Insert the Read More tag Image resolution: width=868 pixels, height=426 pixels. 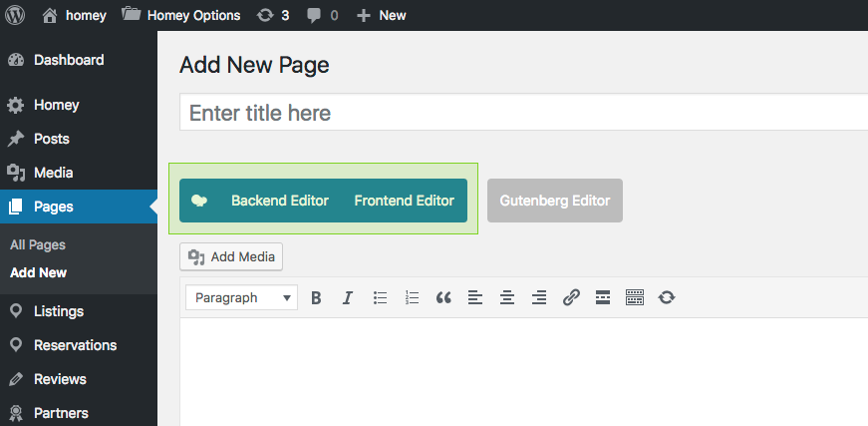pyautogui.click(x=603, y=298)
